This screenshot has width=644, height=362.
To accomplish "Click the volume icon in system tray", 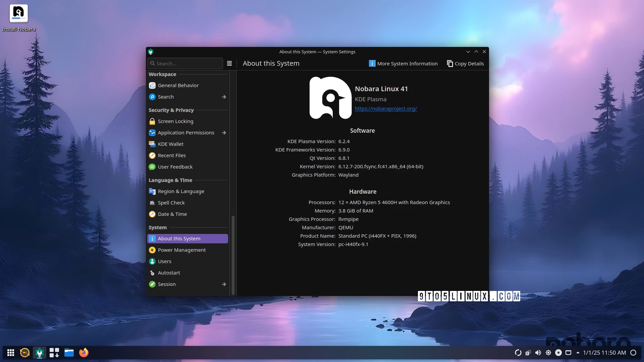I will coord(538,353).
